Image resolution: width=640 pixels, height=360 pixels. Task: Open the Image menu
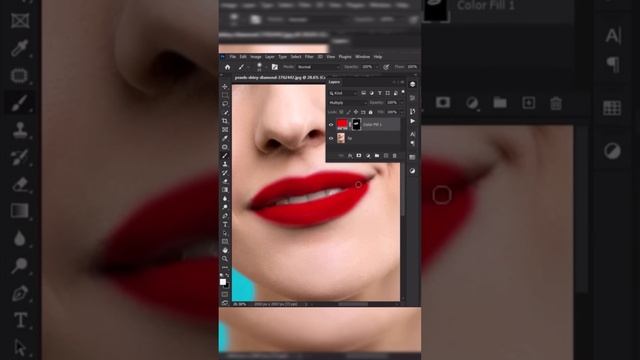pyautogui.click(x=256, y=57)
